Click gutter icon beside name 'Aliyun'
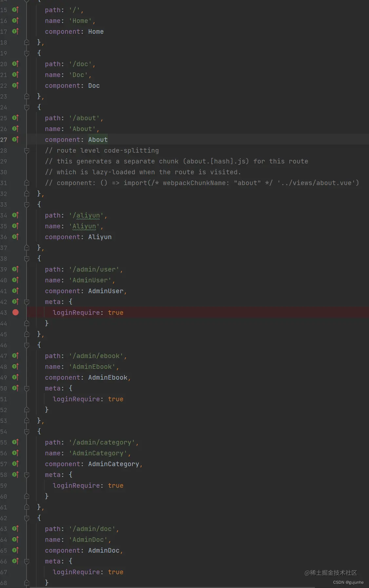This screenshot has height=588, width=369. pos(15,226)
